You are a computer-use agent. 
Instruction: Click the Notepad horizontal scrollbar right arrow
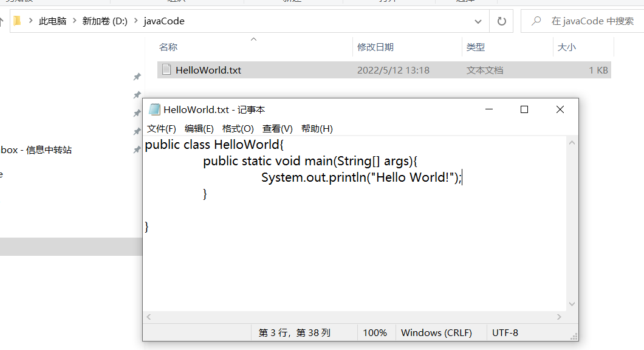coord(559,317)
